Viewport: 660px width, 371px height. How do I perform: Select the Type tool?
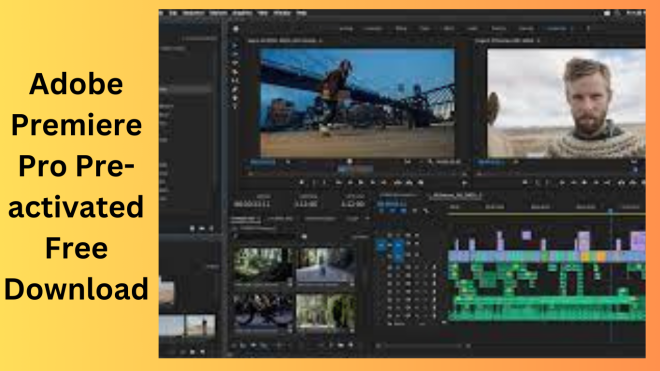235,106
